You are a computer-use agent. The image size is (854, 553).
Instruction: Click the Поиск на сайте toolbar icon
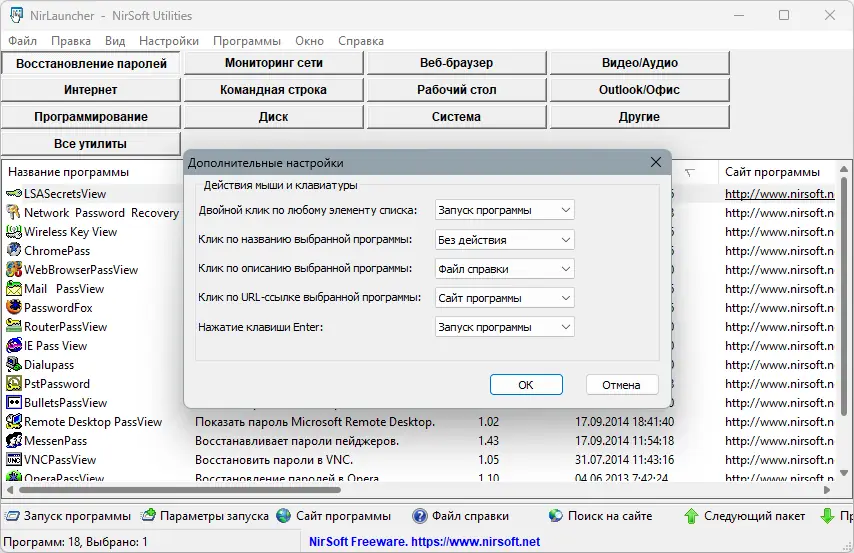[556, 515]
